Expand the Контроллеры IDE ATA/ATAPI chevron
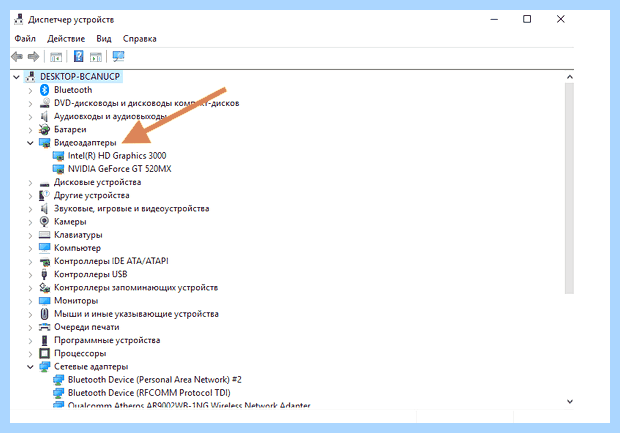Screen dimensions: 620x433 (30, 262)
